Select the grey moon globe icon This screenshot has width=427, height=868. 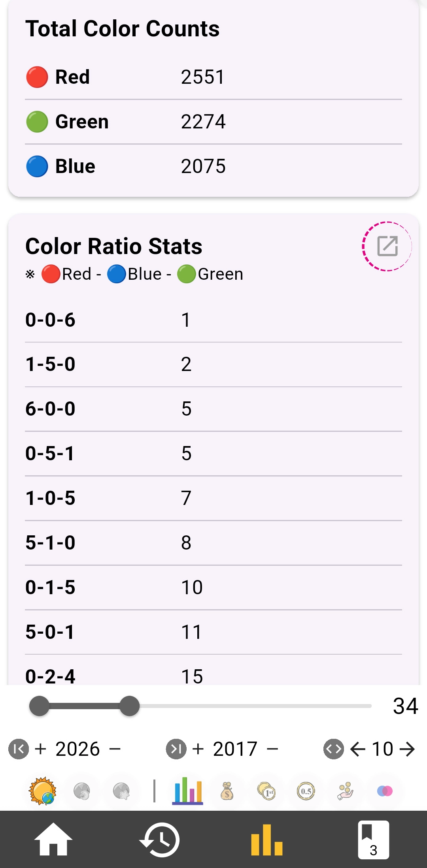tap(82, 791)
